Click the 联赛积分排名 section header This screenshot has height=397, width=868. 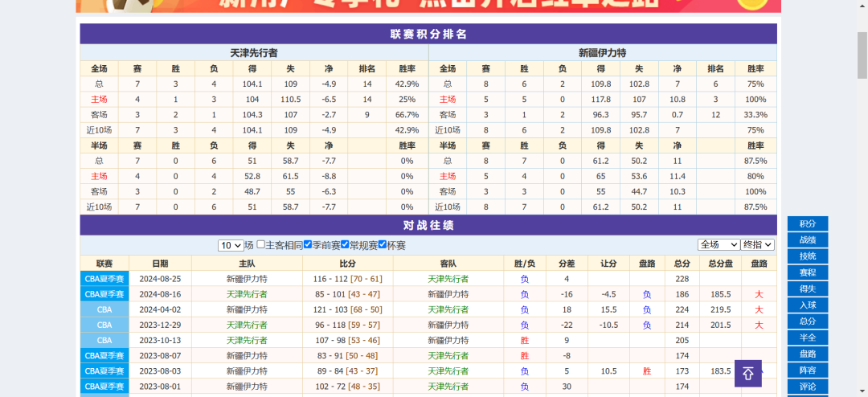click(x=428, y=34)
